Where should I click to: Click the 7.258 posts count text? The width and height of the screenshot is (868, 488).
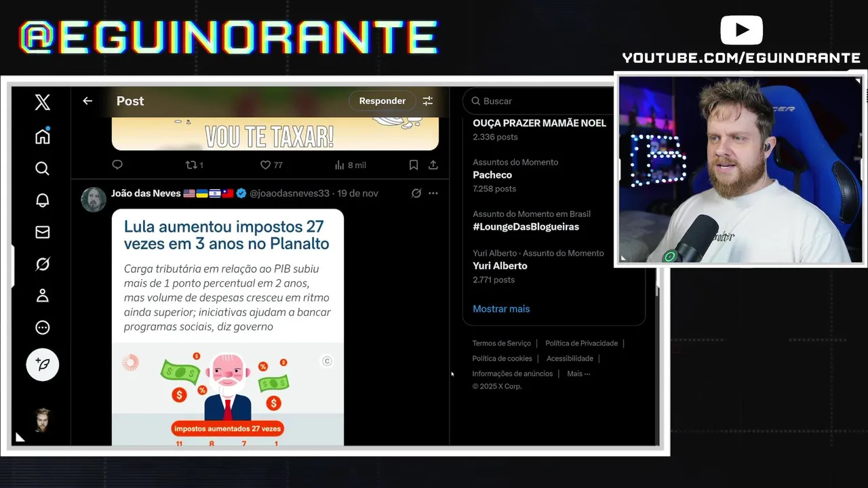pos(494,189)
